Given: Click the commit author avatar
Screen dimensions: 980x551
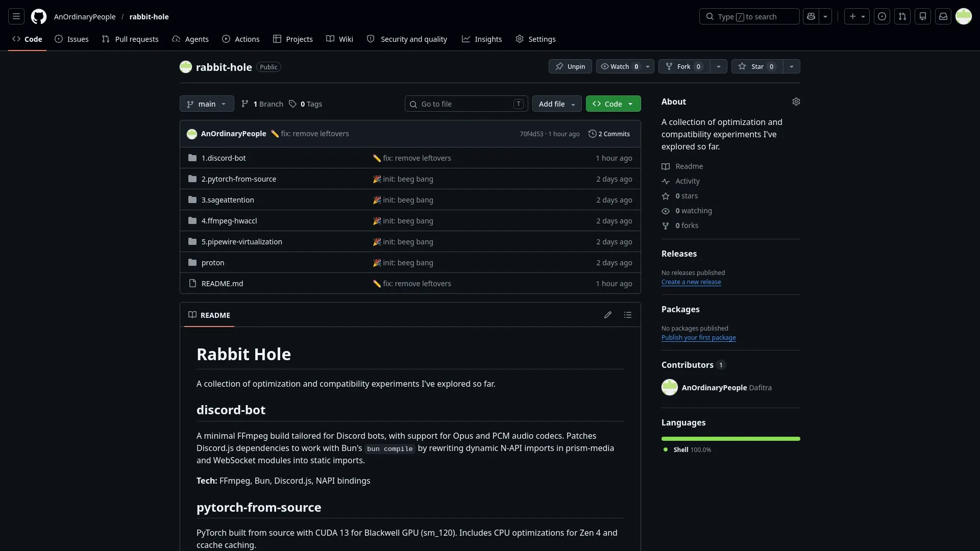Looking at the screenshot, I should tap(192, 134).
